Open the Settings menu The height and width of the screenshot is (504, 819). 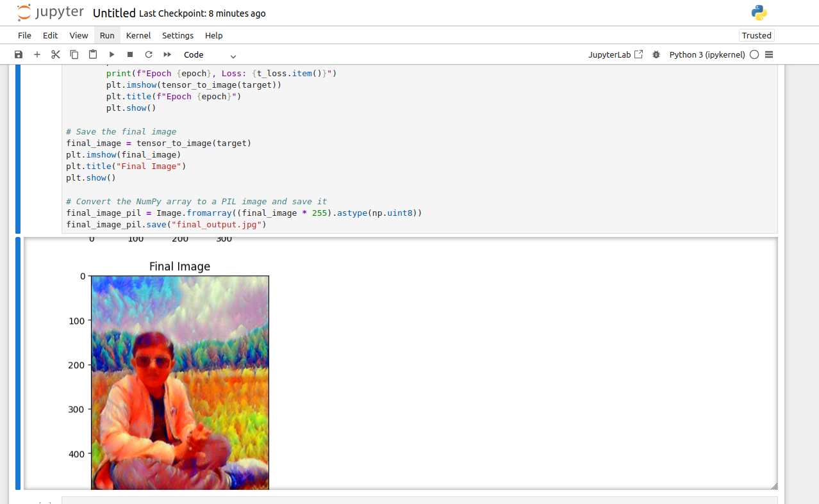point(178,35)
